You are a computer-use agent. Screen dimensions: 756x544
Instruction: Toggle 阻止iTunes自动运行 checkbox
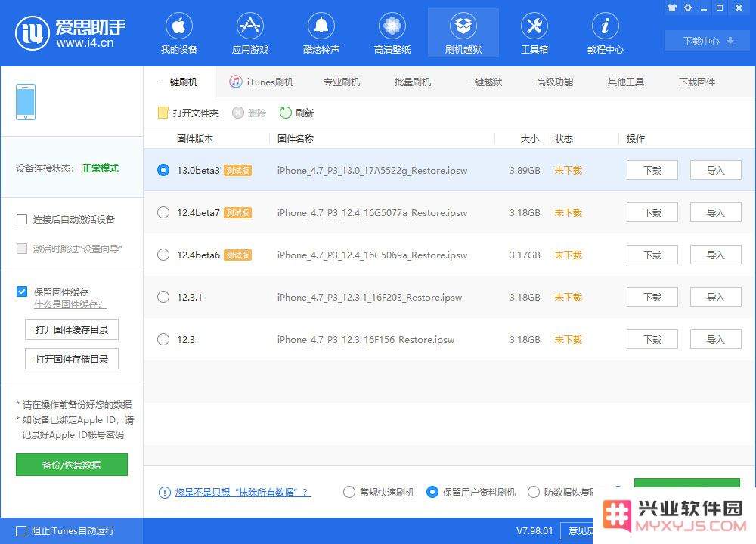[21, 531]
